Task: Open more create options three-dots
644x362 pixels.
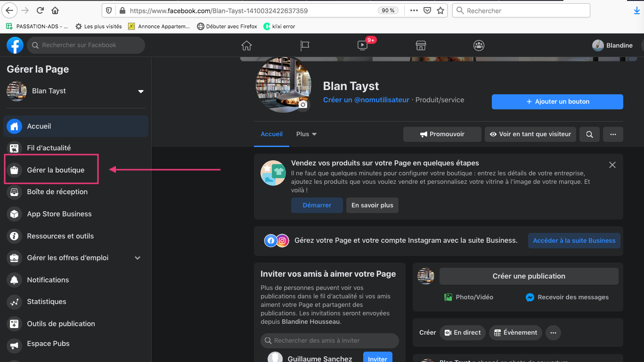Action: tap(553, 333)
